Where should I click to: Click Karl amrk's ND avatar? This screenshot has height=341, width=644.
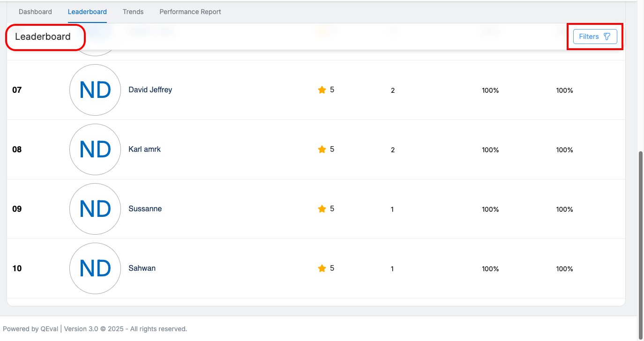pos(95,149)
